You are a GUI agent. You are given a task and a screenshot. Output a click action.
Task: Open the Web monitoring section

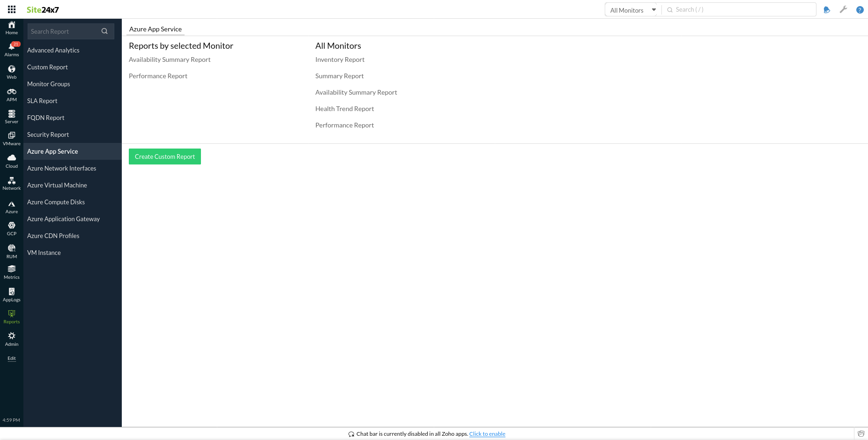click(11, 71)
